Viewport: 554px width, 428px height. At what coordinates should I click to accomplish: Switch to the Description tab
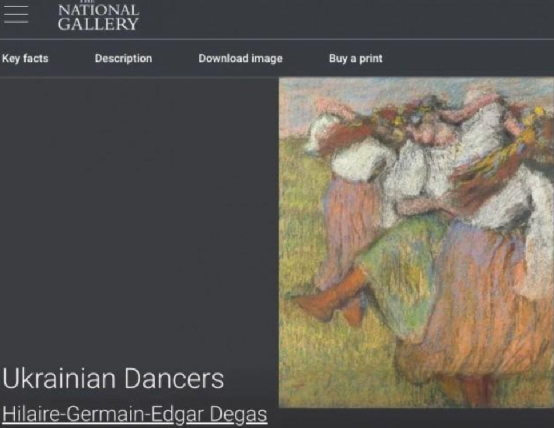123,58
